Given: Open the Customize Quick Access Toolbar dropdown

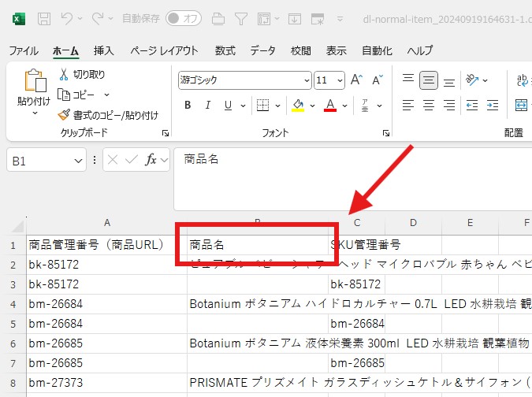Looking at the screenshot, I should tap(340, 19).
